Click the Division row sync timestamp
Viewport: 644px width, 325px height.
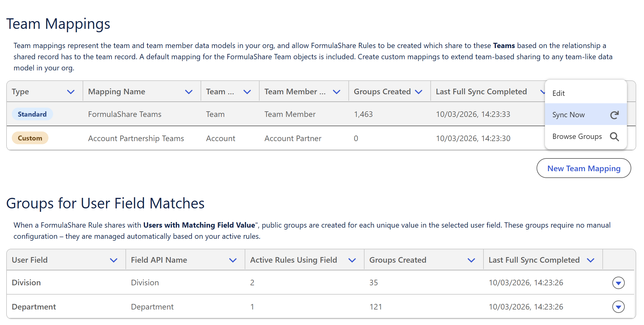point(526,283)
